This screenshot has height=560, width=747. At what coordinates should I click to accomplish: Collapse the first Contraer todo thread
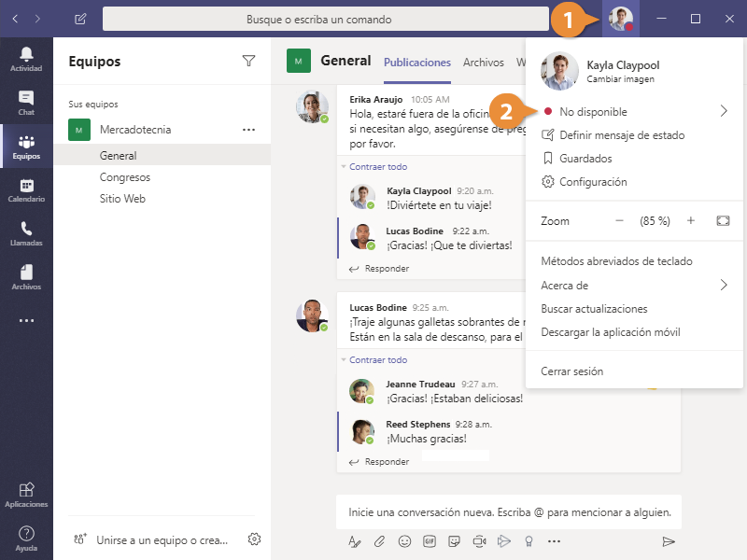pyautogui.click(x=377, y=167)
